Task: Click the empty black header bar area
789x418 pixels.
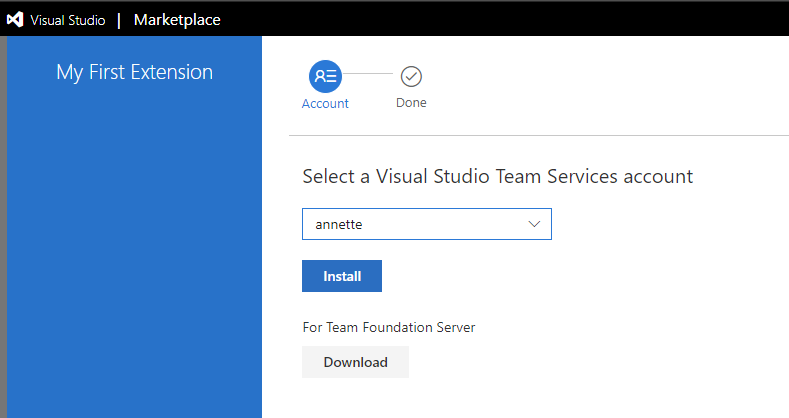Action: pos(500,20)
